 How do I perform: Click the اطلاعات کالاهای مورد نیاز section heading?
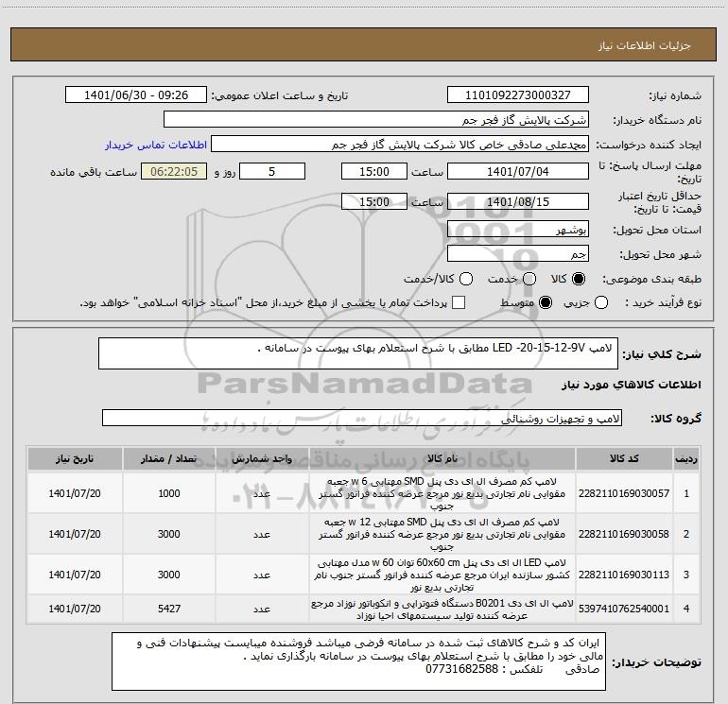pos(632,385)
